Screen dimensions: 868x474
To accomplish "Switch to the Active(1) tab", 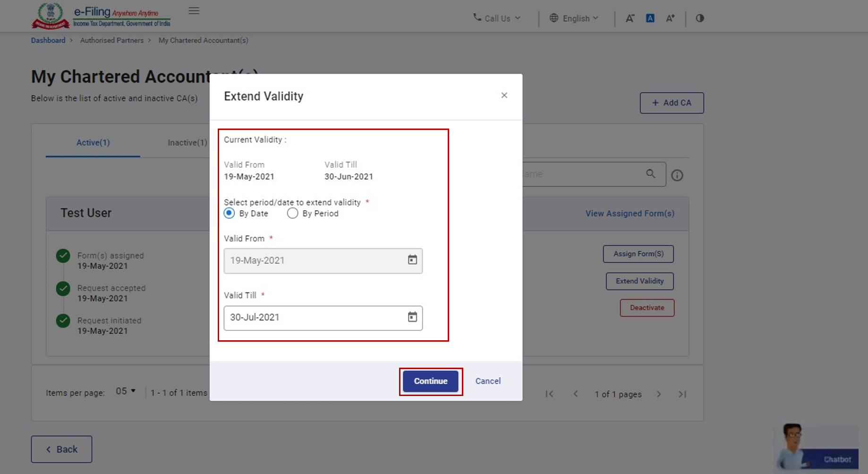I will (93, 142).
